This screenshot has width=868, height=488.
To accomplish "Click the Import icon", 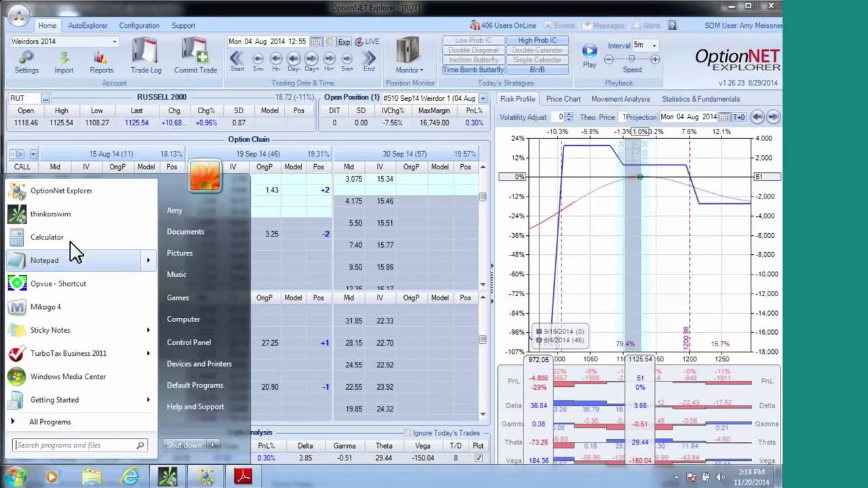I will coord(64,61).
